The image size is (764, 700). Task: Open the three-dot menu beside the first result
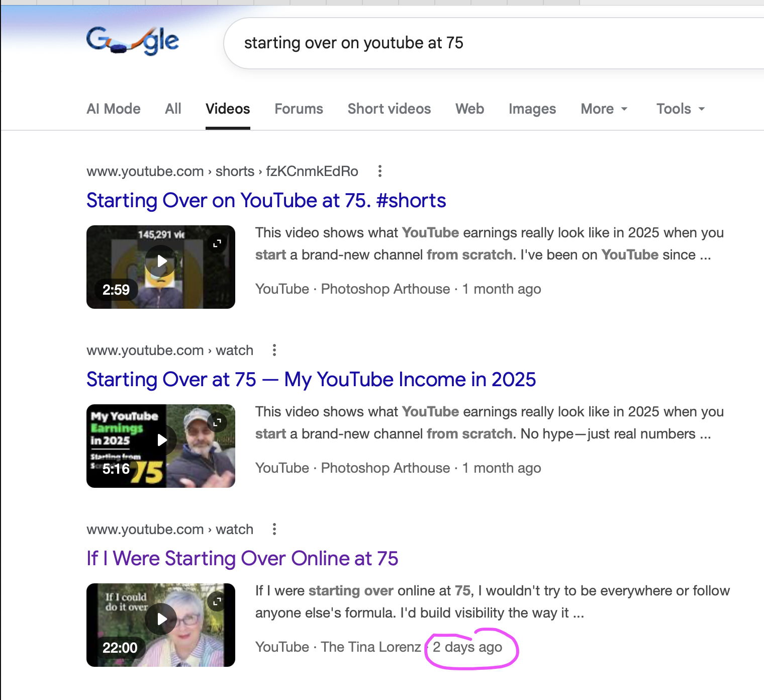point(380,171)
